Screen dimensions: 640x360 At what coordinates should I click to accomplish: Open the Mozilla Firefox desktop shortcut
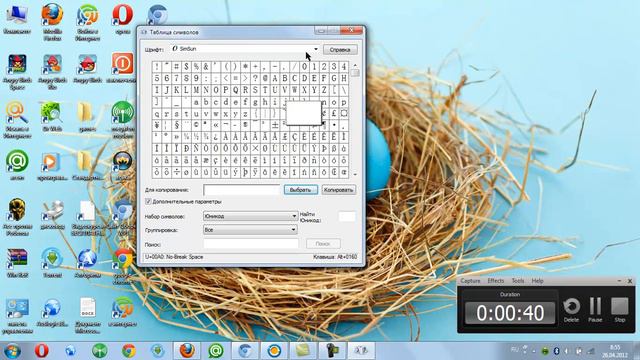(52, 21)
